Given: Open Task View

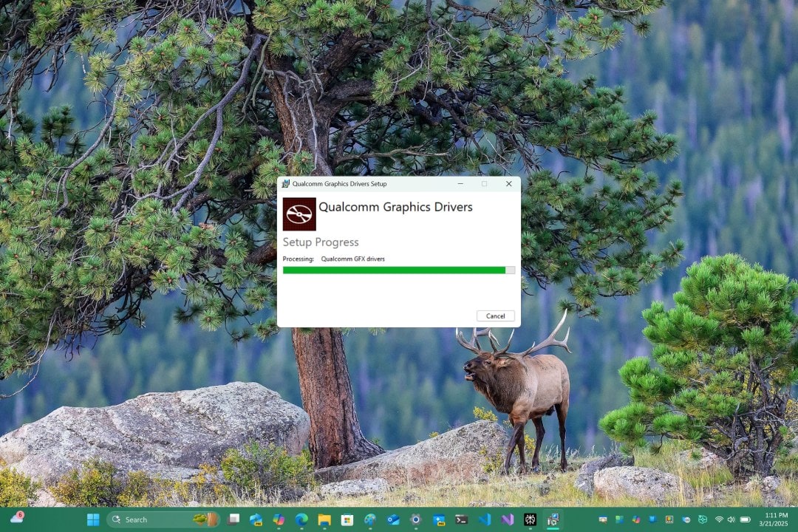Looking at the screenshot, I should (233, 519).
